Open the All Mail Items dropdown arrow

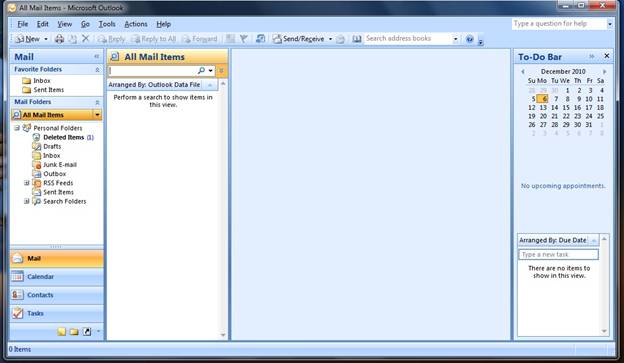tap(97, 115)
